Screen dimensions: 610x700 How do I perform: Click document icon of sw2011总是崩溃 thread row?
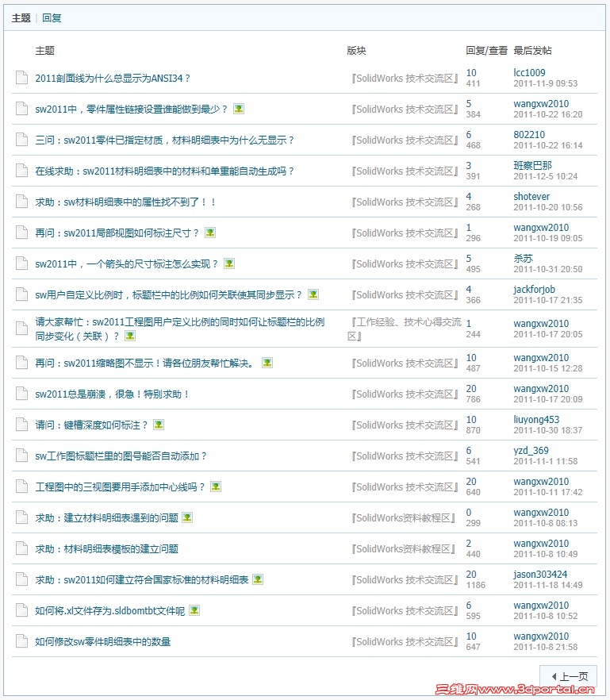21,394
